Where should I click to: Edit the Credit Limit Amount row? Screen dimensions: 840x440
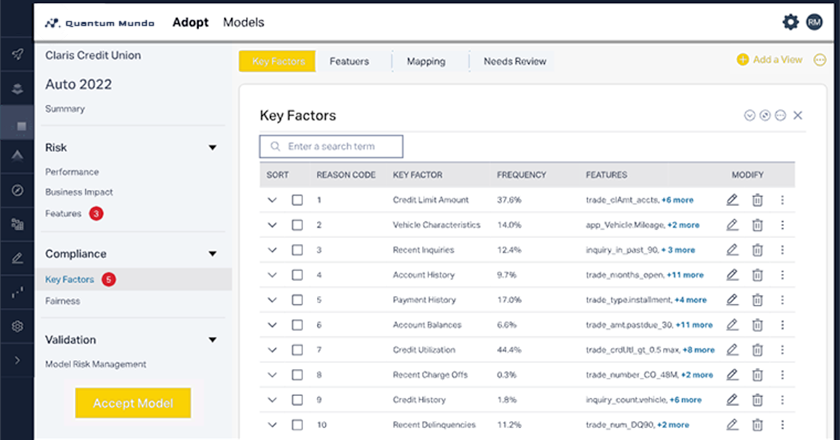pyautogui.click(x=732, y=200)
